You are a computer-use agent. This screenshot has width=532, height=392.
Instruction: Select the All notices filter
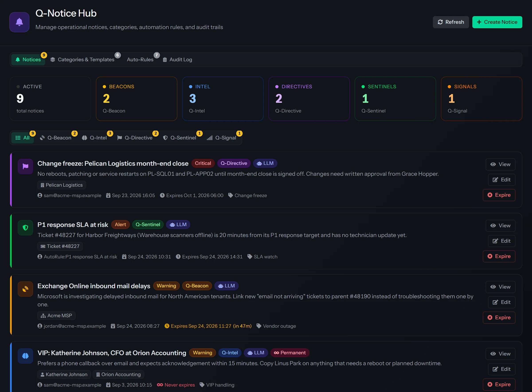pos(23,138)
